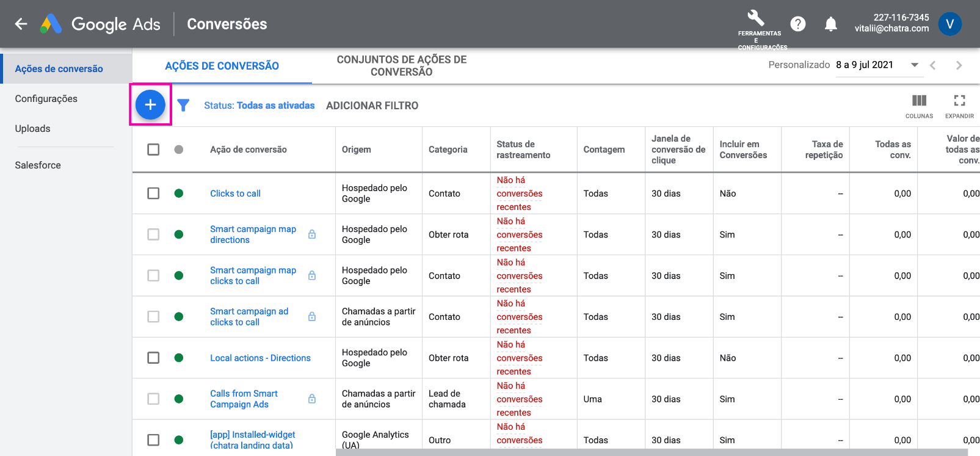Sort by the Contagem column header
This screenshot has height=456, width=980.
tap(604, 150)
